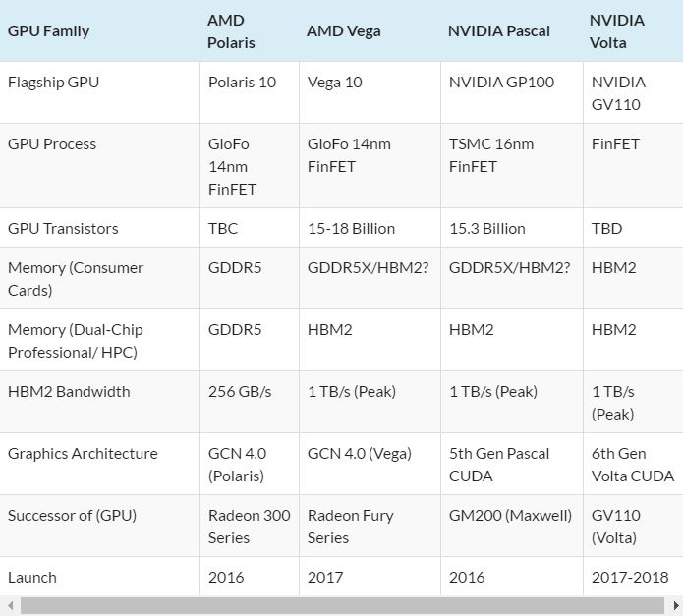This screenshot has height=616, width=683.
Task: Select the 256 GB/s bandwidth cell
Action: (240, 392)
